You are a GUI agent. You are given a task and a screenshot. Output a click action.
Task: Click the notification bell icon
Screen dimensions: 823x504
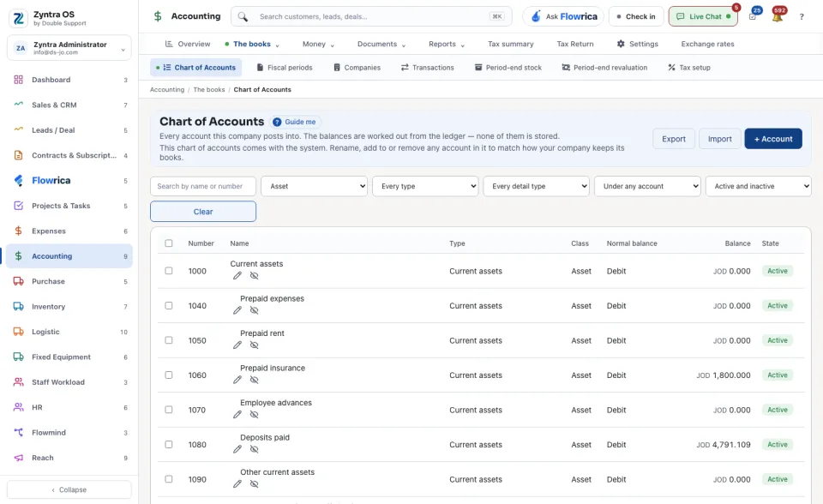pyautogui.click(x=778, y=17)
